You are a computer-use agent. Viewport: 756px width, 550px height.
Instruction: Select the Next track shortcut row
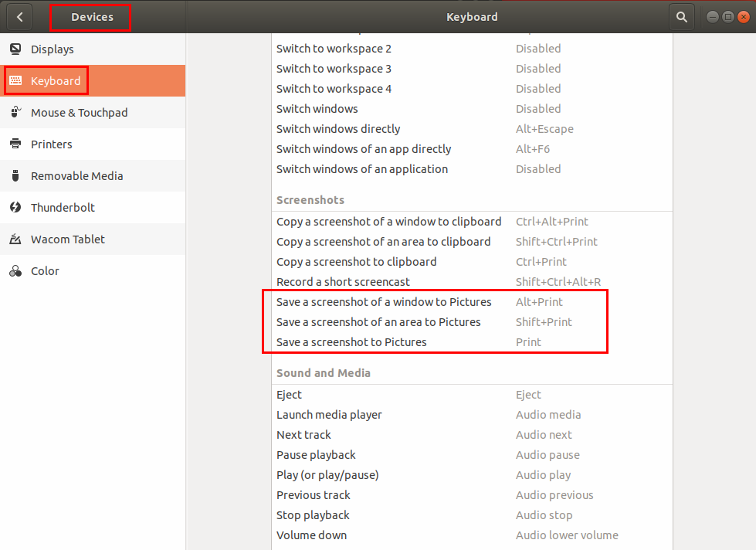click(x=472, y=435)
